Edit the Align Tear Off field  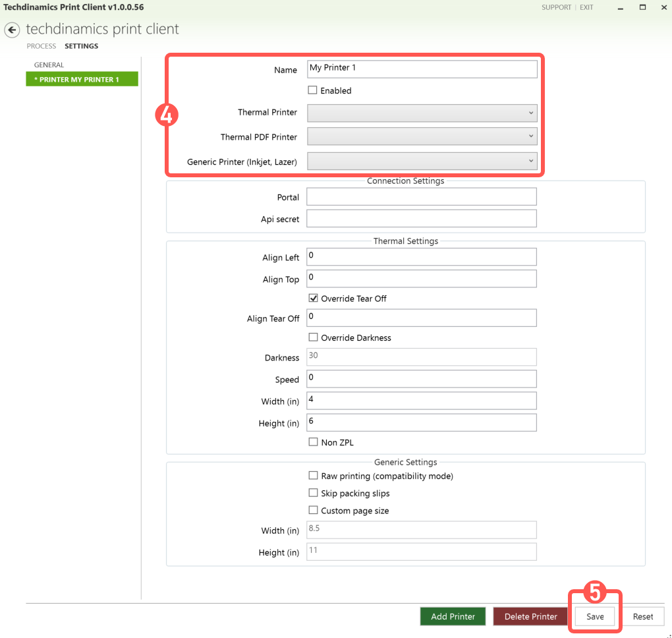click(x=421, y=318)
